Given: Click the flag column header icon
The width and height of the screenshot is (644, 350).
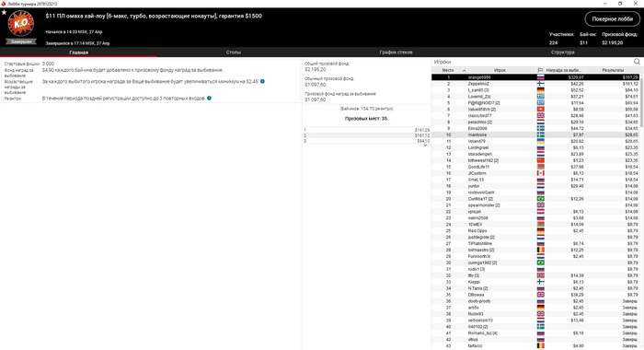Looking at the screenshot, I should (541, 70).
